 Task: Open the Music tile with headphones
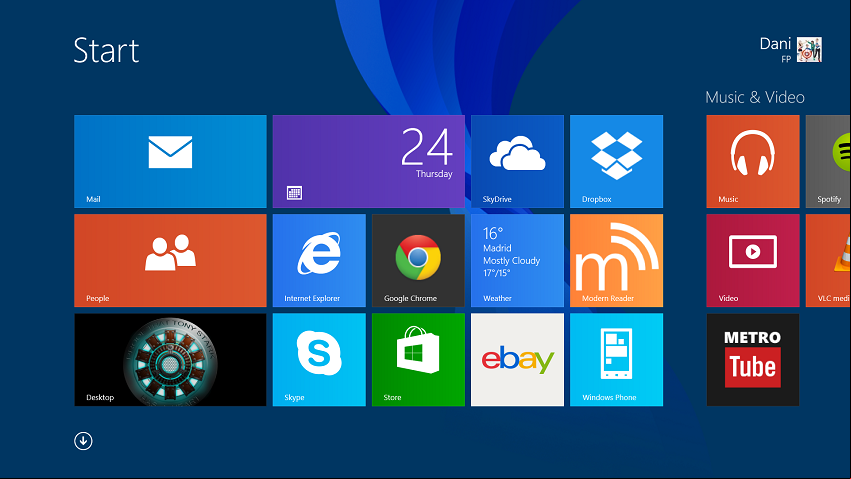click(753, 161)
